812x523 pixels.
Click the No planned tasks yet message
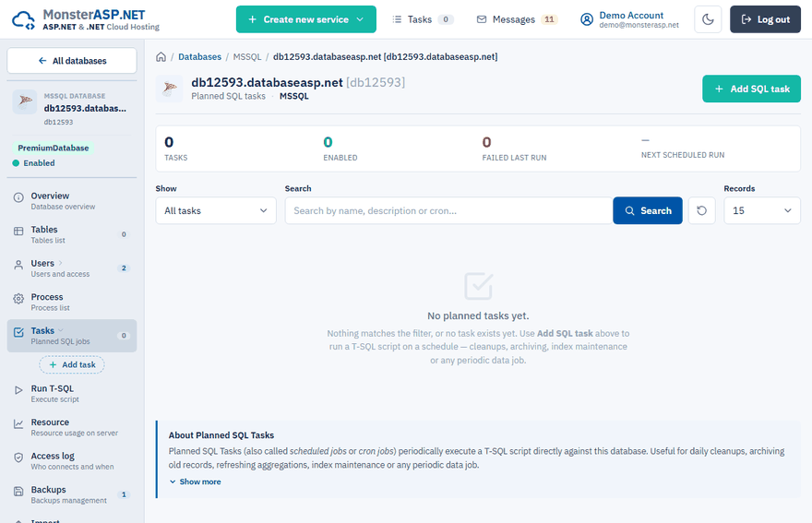click(x=478, y=315)
